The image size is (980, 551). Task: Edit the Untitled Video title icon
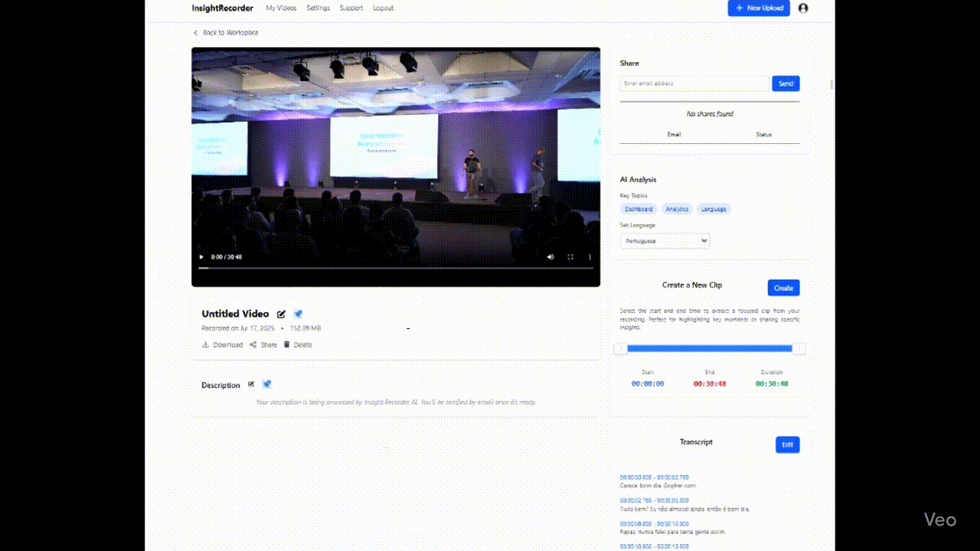(281, 314)
